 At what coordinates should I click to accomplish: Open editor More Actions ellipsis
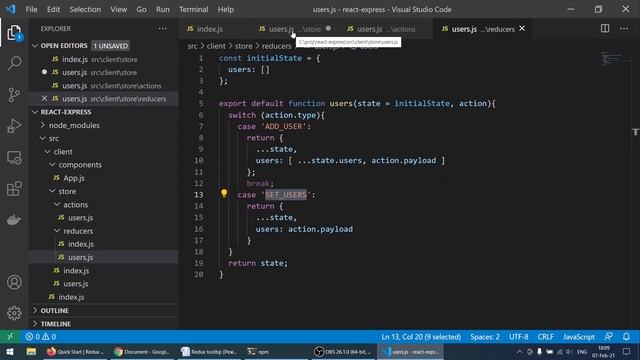(x=624, y=29)
